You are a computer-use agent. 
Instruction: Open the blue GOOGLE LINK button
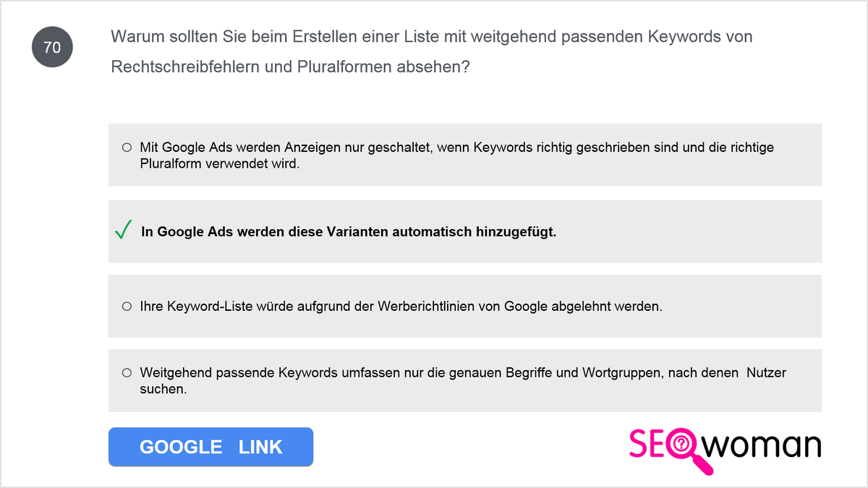pos(210,447)
